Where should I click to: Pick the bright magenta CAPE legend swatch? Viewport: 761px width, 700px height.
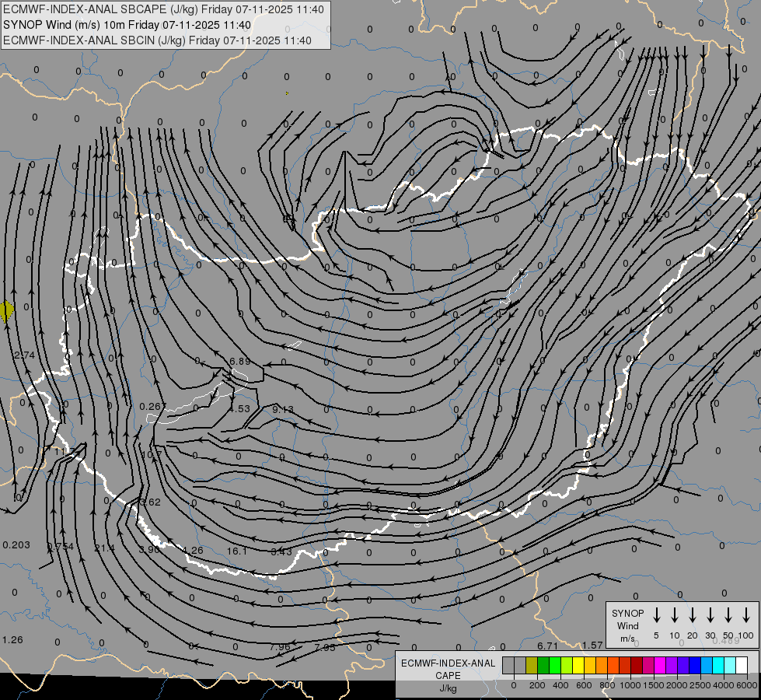[x=660, y=665]
